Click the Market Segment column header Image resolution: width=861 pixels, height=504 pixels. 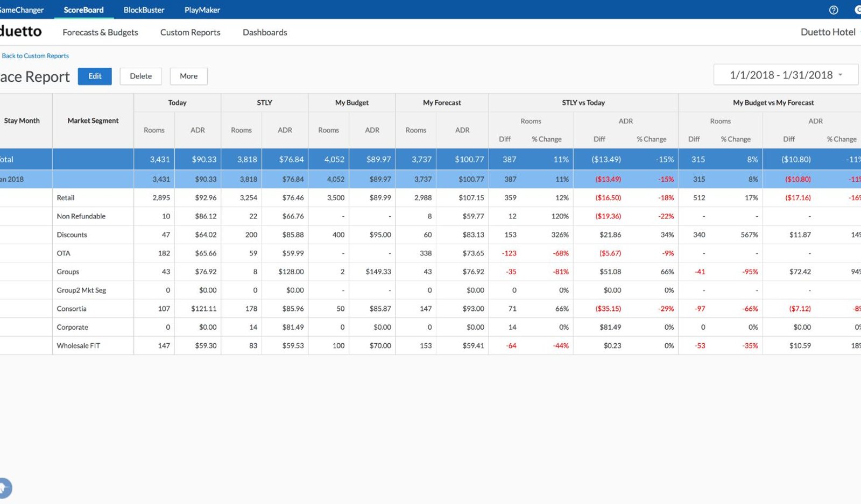(x=93, y=120)
